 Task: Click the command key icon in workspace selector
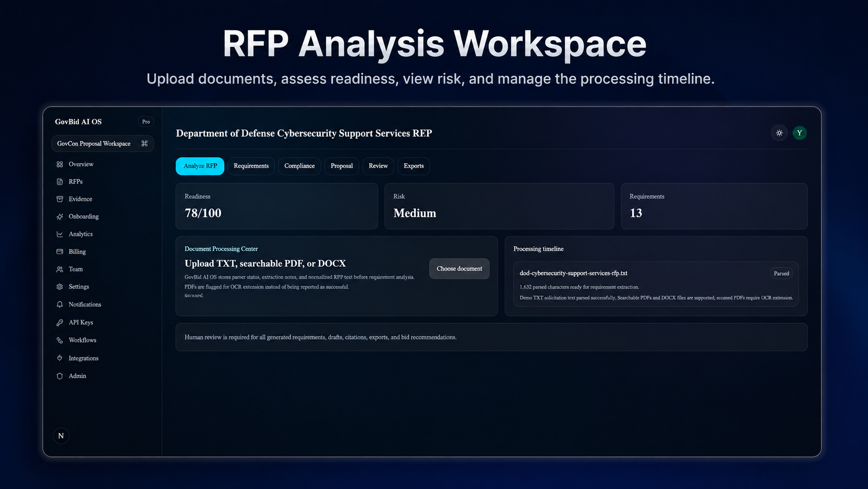(x=144, y=143)
